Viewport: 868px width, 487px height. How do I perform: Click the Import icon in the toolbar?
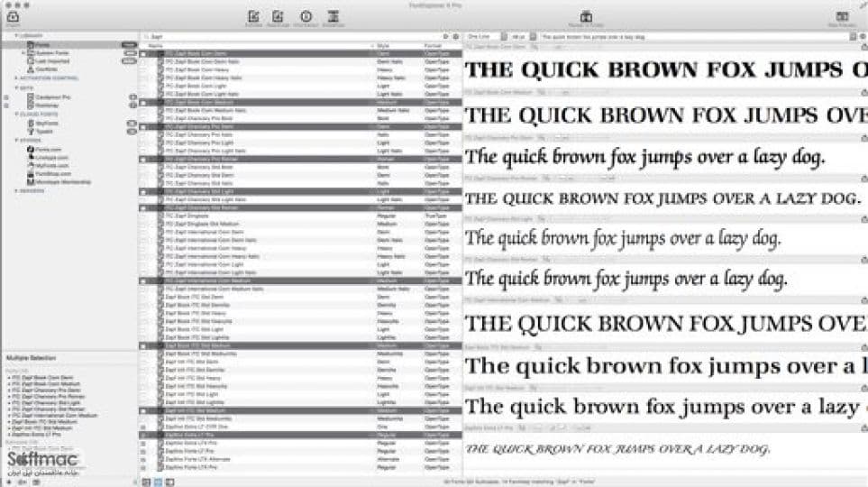pyautogui.click(x=13, y=17)
